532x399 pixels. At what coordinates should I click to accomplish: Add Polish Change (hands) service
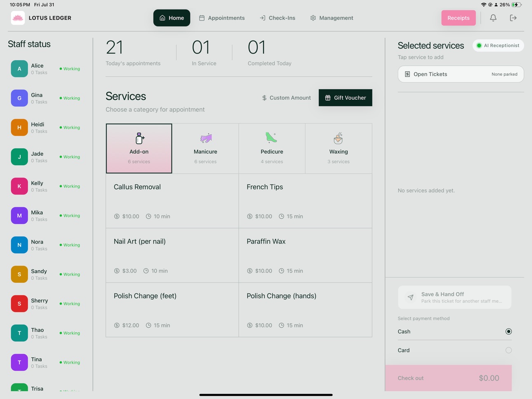click(305, 310)
